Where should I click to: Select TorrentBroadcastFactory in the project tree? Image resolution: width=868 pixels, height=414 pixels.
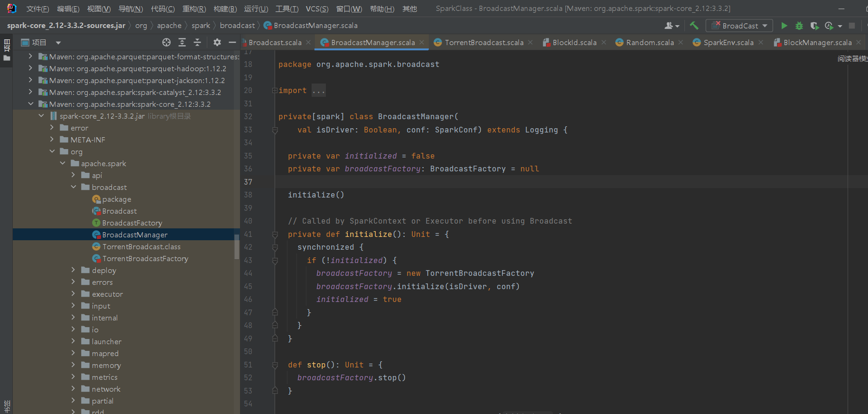pos(145,258)
